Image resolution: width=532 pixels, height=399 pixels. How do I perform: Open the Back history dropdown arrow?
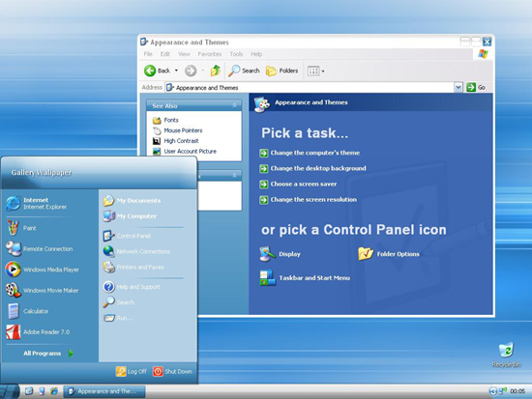pyautogui.click(x=176, y=71)
